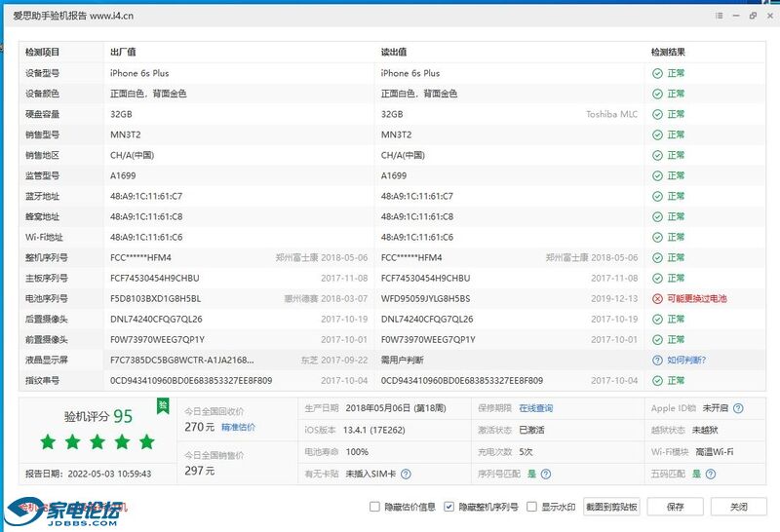
Task: Click the green check icon in Wi-Fi地址 row
Action: 657,237
